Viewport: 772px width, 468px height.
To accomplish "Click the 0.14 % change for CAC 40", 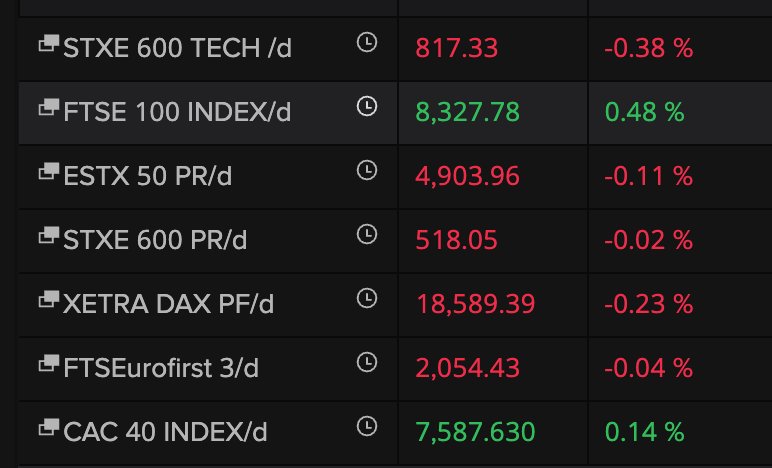I will coord(644,432).
